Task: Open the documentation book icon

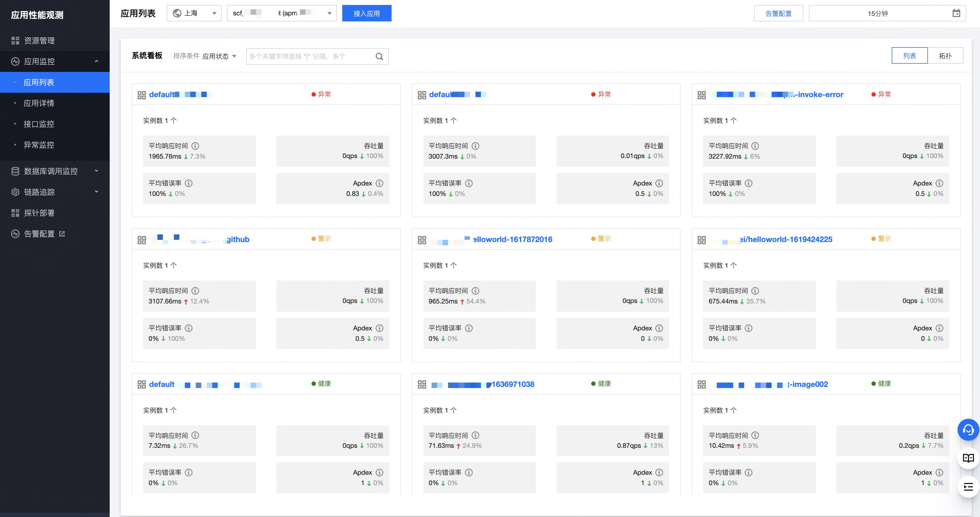Action: click(968, 458)
